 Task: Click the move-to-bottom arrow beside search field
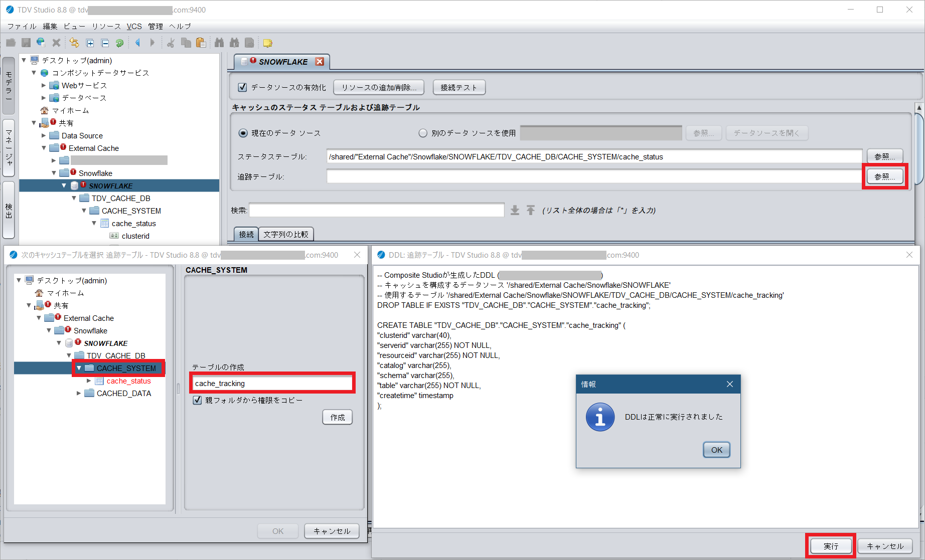point(515,210)
